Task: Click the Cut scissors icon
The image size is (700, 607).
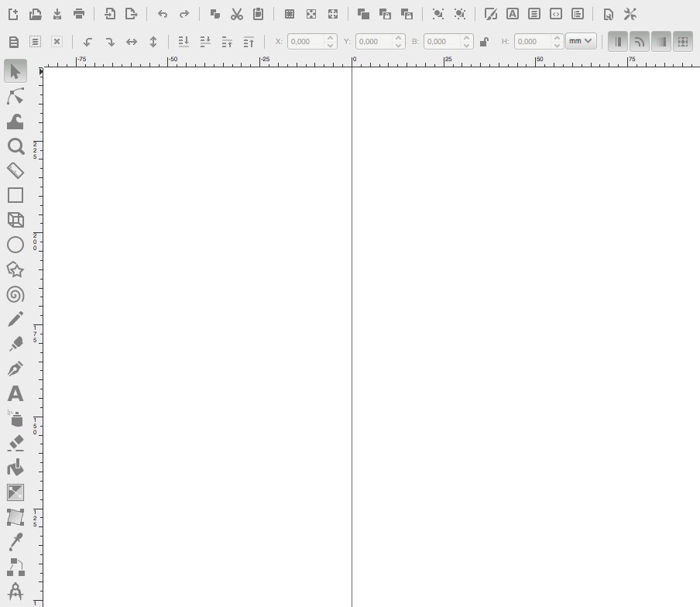Action: pos(237,14)
